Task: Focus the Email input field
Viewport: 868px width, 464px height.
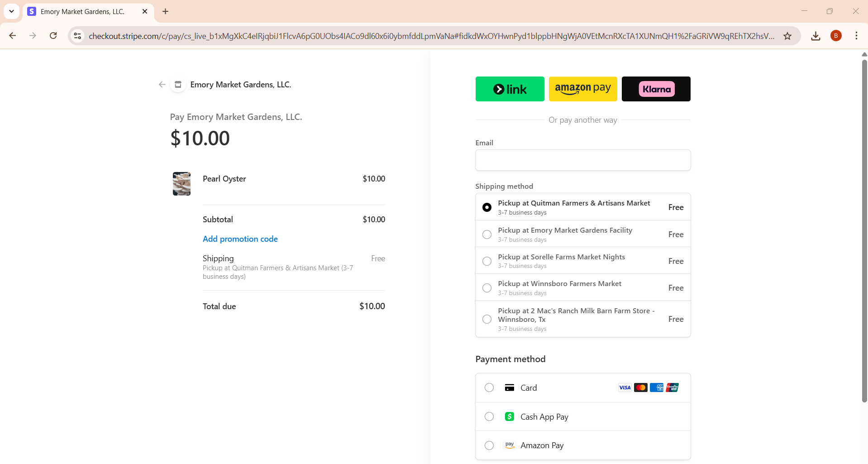Action: pyautogui.click(x=583, y=160)
